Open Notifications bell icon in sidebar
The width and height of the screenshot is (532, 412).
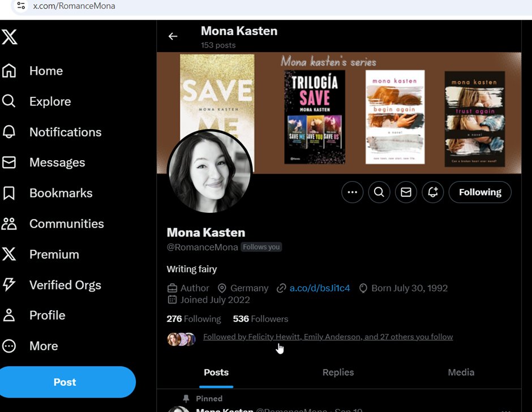tap(9, 132)
